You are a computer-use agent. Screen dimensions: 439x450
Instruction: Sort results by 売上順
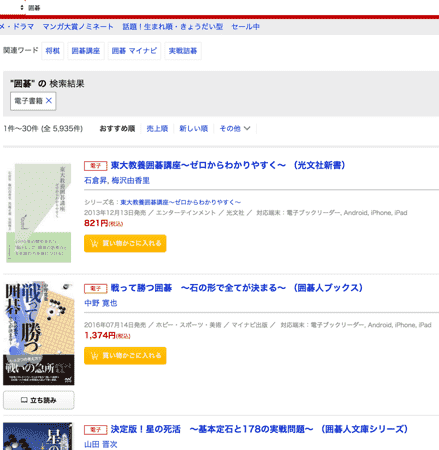pos(157,128)
